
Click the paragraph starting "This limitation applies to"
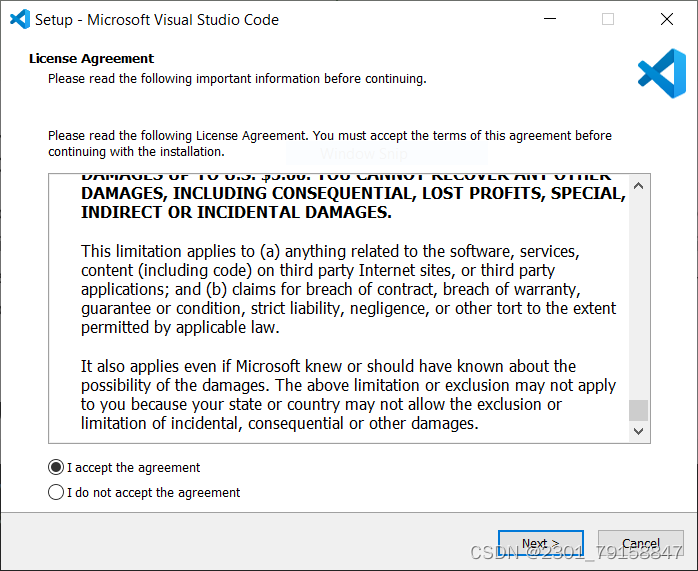pyautogui.click(x=349, y=289)
